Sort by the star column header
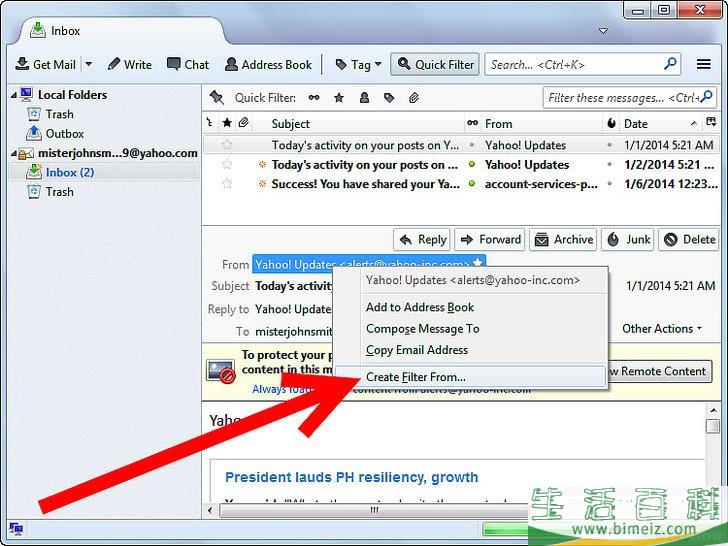 227,123
